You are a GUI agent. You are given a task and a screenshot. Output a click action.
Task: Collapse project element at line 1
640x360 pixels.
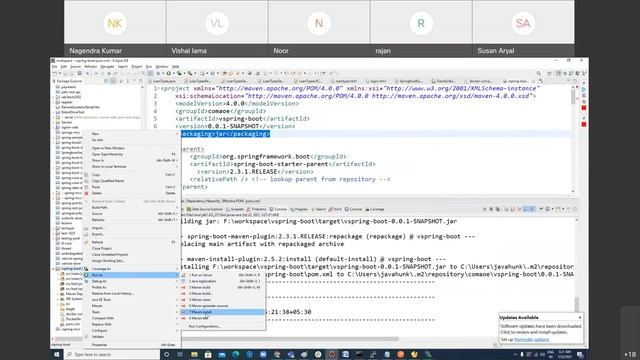pos(159,89)
